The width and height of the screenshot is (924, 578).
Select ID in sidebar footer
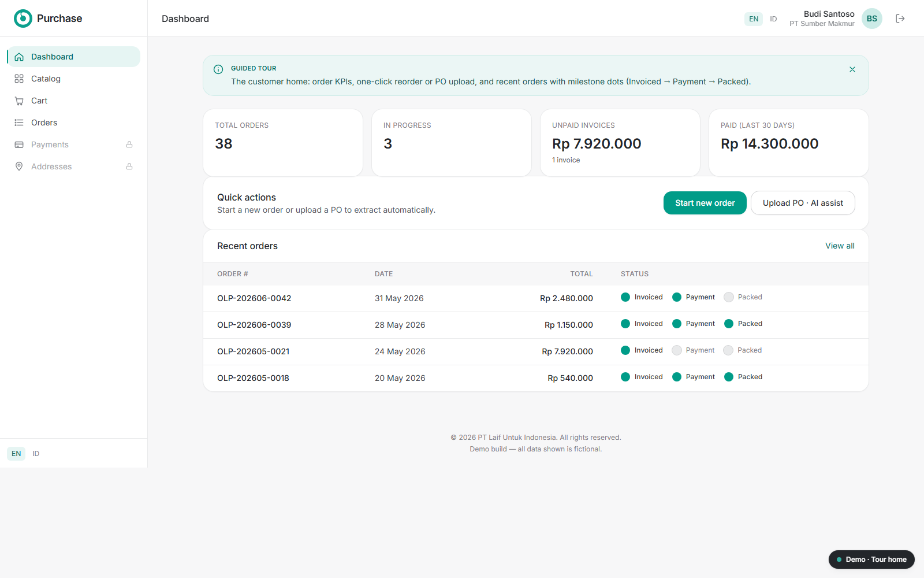pyautogui.click(x=36, y=454)
